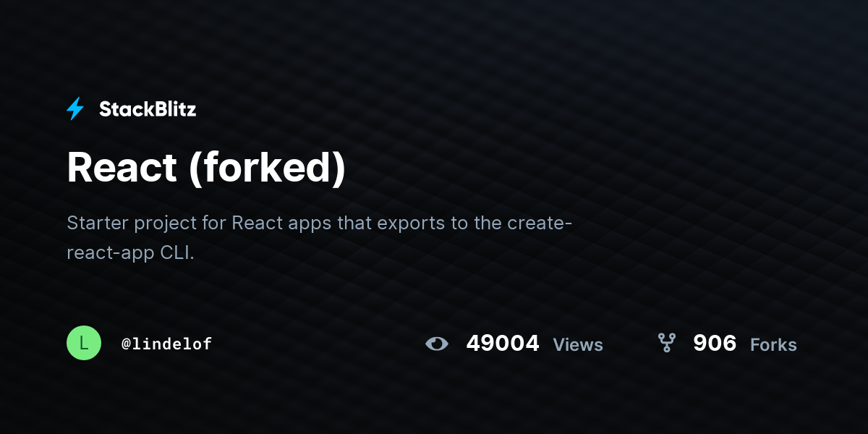The height and width of the screenshot is (434, 868).
Task: Click the text react-app CLI. on the second line
Action: [x=131, y=254]
